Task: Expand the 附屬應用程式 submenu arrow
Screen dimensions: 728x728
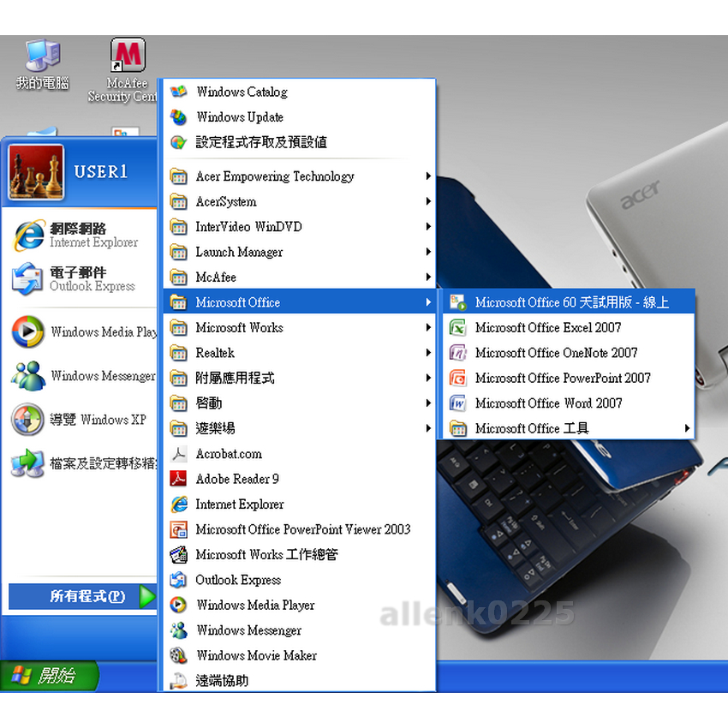Action: coord(428,378)
